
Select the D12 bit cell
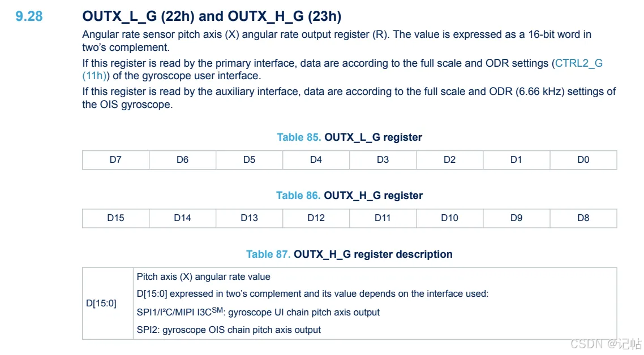click(x=316, y=218)
